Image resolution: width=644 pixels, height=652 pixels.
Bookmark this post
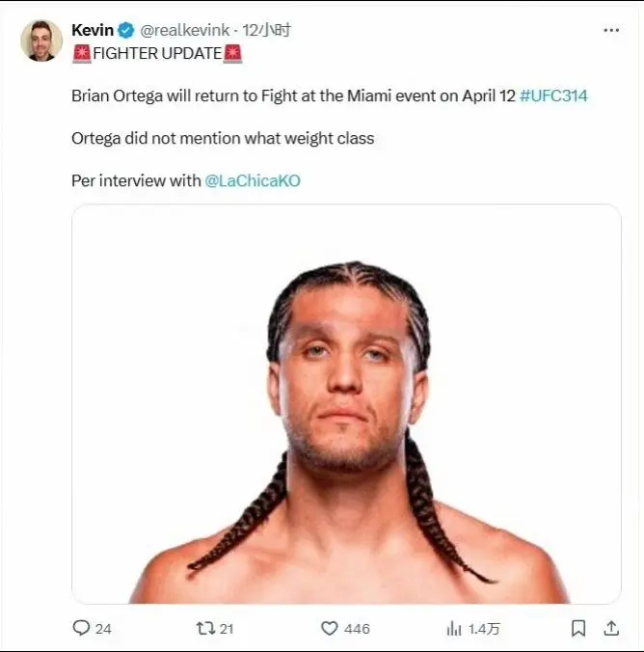tap(578, 628)
